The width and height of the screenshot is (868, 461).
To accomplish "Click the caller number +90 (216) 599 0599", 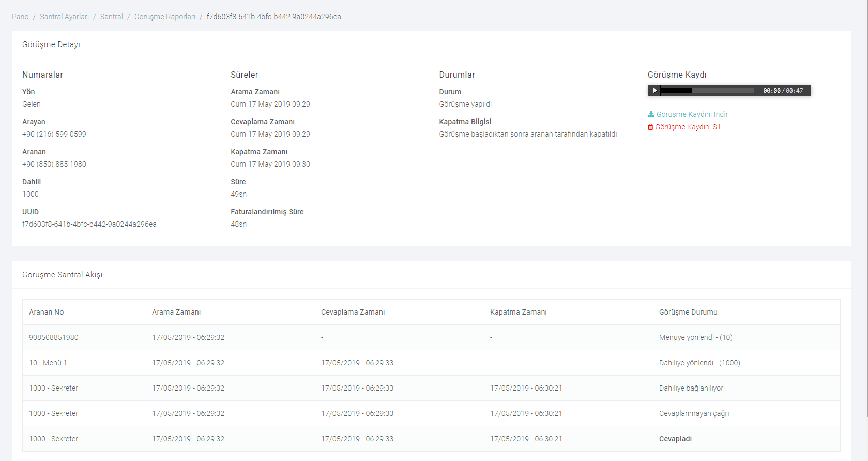I will coord(54,134).
